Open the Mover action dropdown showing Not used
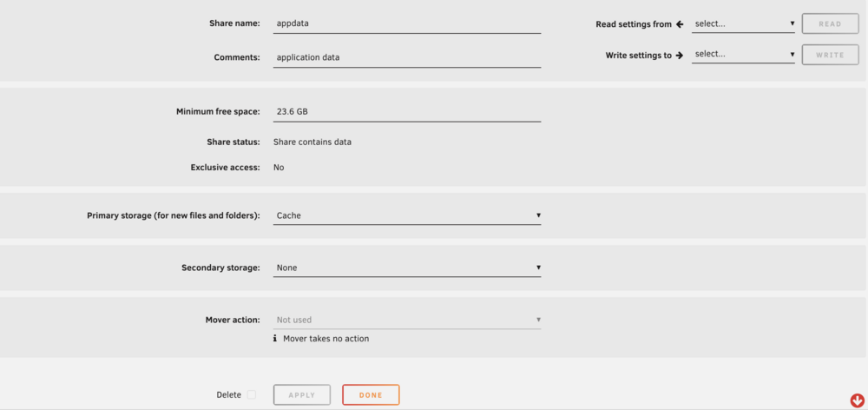 [407, 320]
